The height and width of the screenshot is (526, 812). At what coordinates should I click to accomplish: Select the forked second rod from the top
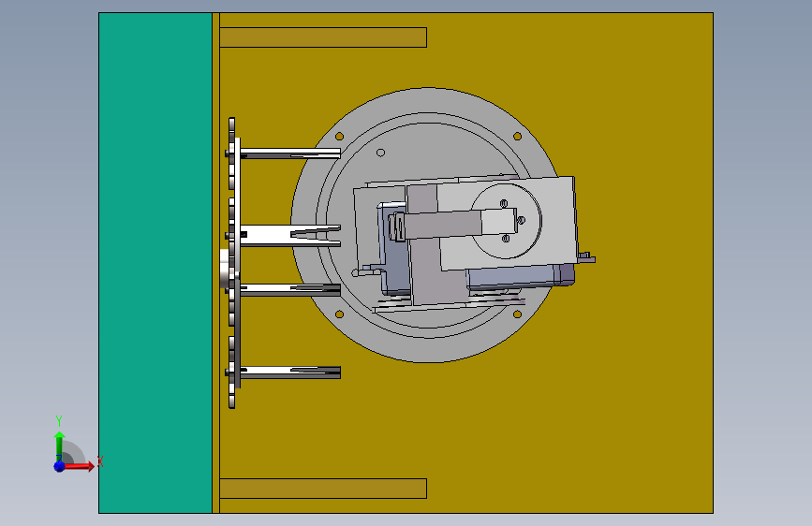(x=290, y=236)
